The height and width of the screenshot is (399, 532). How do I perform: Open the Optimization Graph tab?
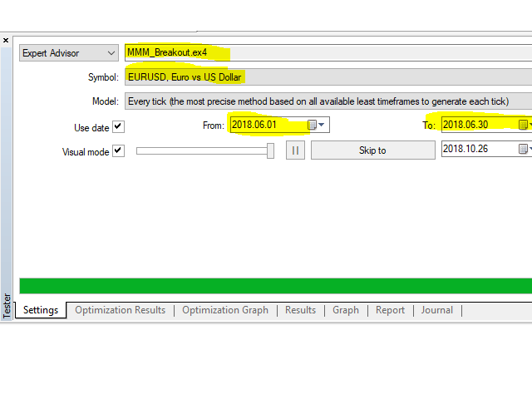224,310
